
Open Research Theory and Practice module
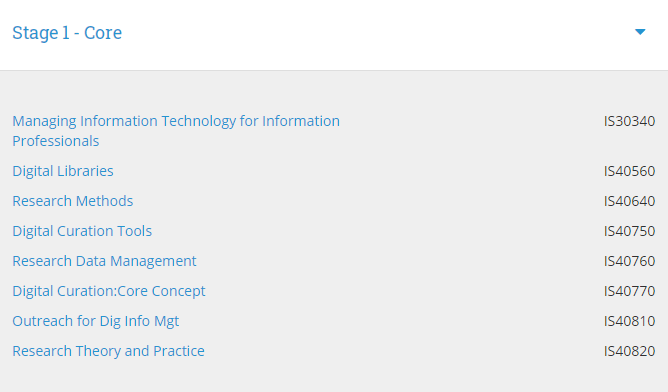[x=108, y=351]
